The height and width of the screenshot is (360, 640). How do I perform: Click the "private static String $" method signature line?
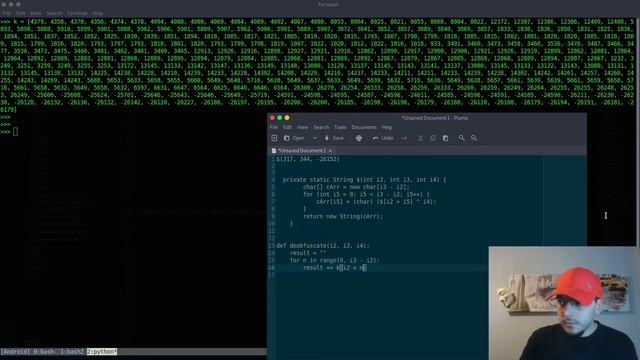coord(364,180)
